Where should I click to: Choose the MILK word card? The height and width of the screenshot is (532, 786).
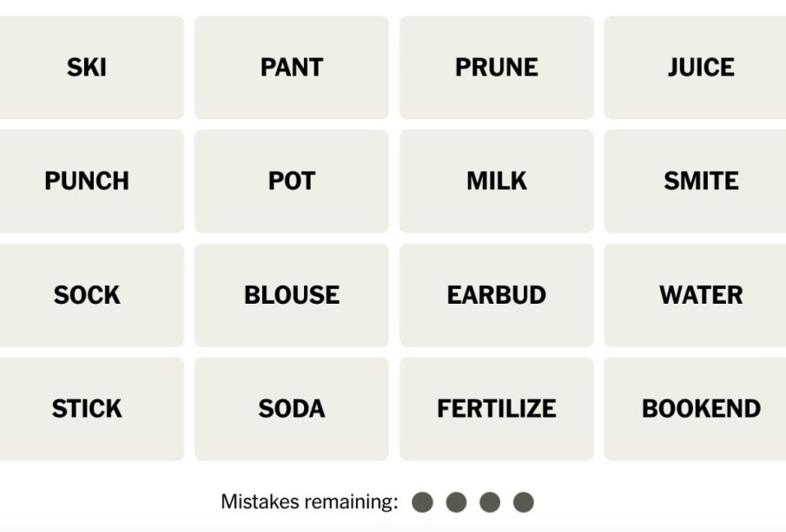[x=497, y=181]
